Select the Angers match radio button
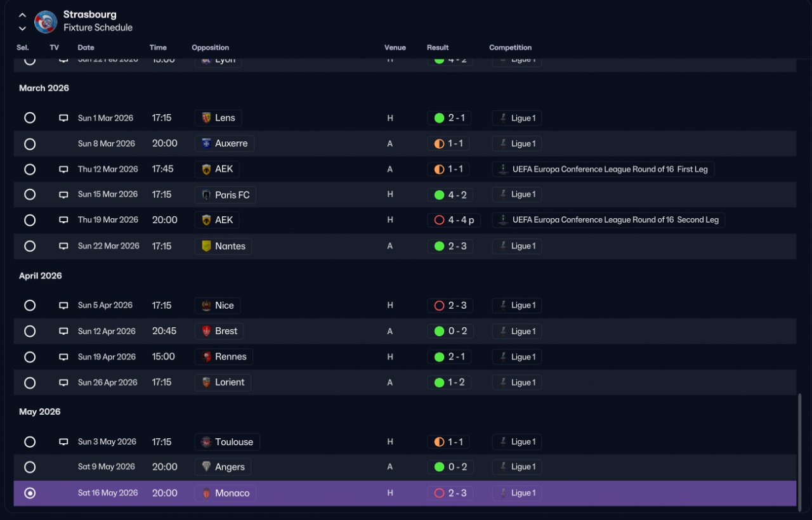Viewport: 812px width, 520px height. pos(30,467)
